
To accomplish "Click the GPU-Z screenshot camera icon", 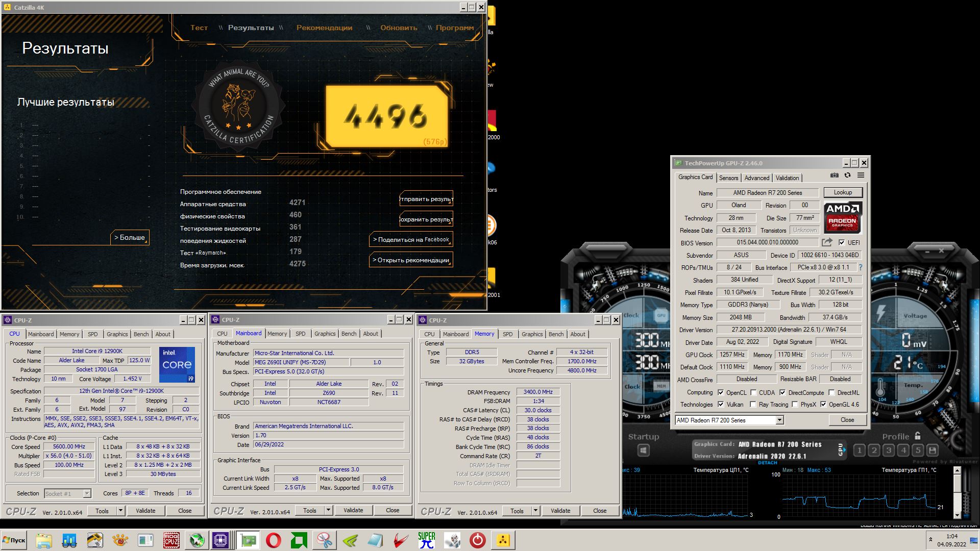I will 834,175.
